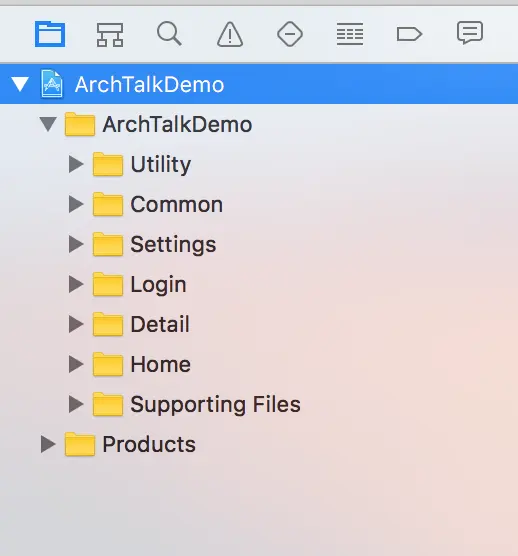Click the Settings folder icon
This screenshot has height=556, width=518.
pyautogui.click(x=108, y=244)
